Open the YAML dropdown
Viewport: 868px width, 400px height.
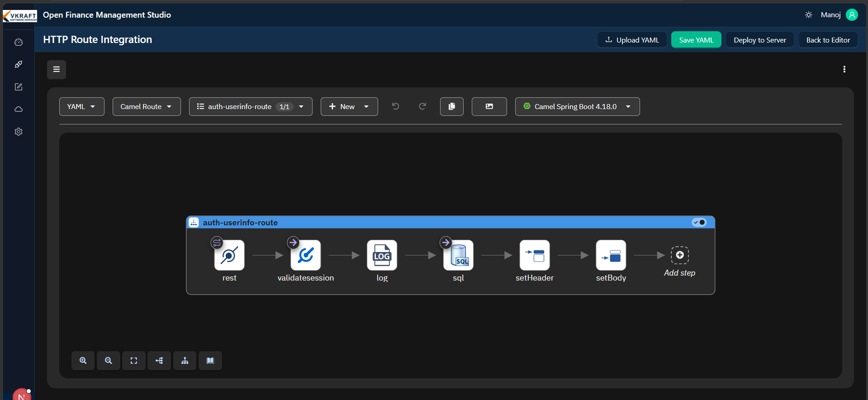click(x=82, y=106)
